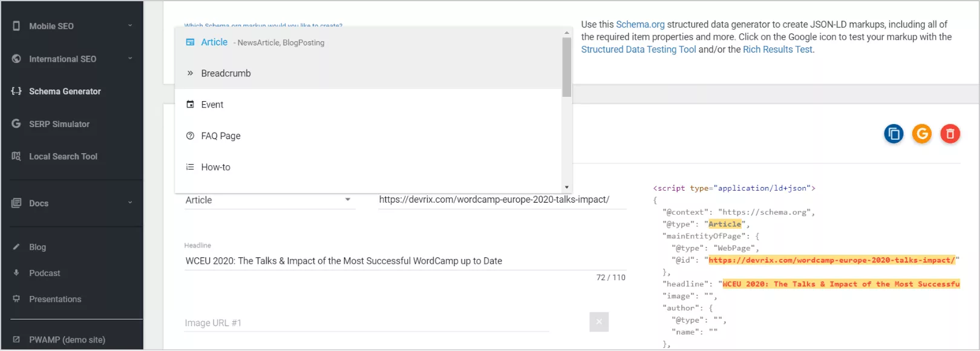Click the Schema Generator braces icon
The width and height of the screenshot is (980, 351).
(x=16, y=91)
